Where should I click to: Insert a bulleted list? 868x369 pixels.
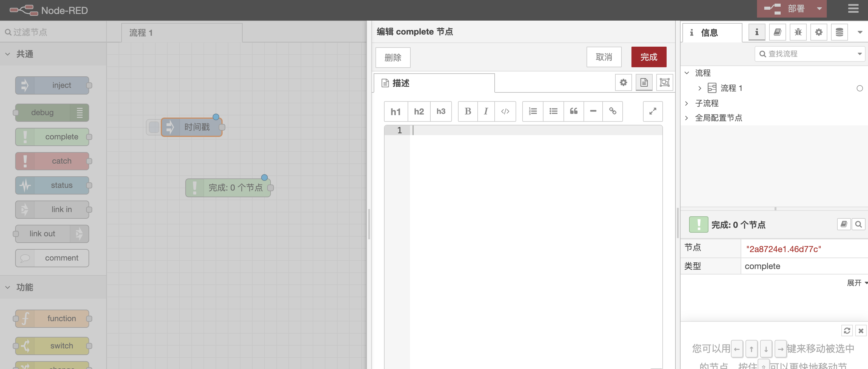coord(553,111)
